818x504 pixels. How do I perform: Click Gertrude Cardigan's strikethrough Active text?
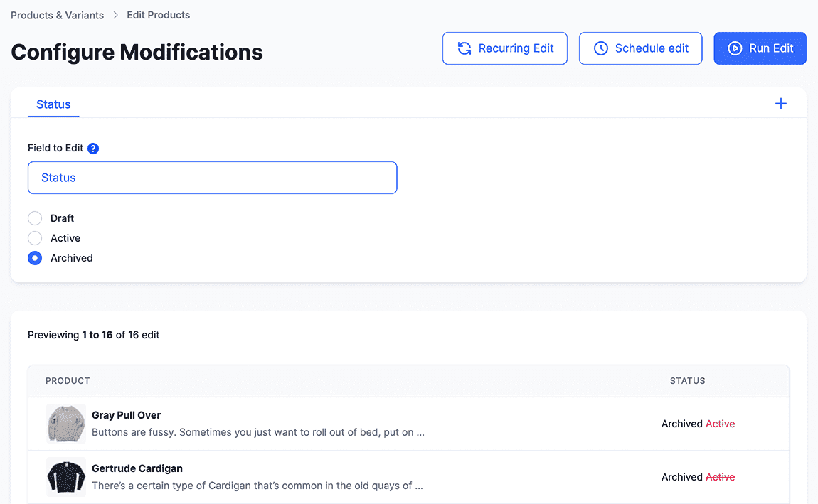(x=720, y=477)
